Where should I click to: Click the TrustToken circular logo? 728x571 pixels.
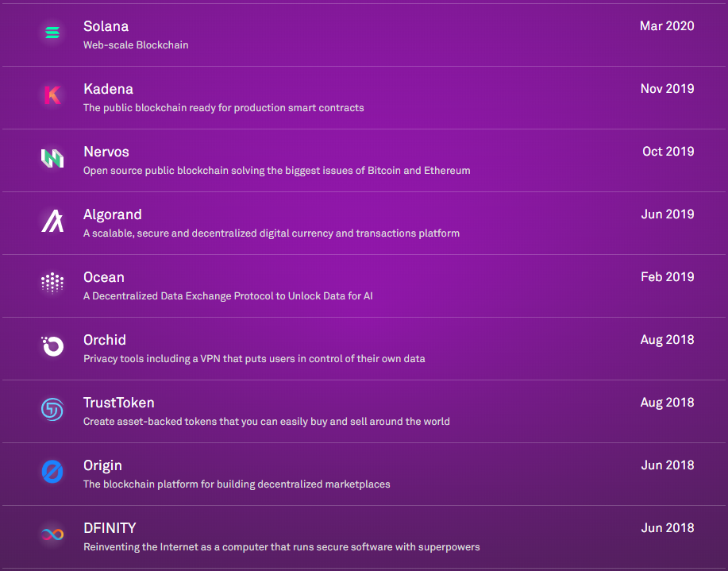click(52, 410)
